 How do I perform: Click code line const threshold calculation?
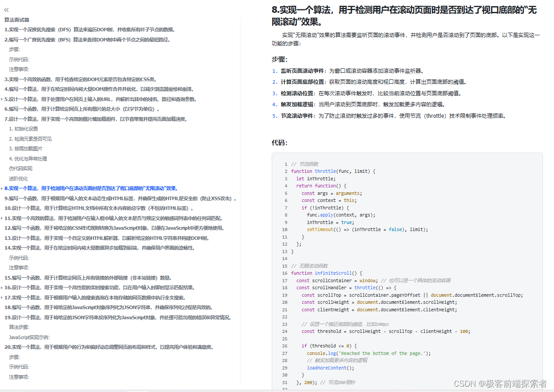(x=386, y=331)
